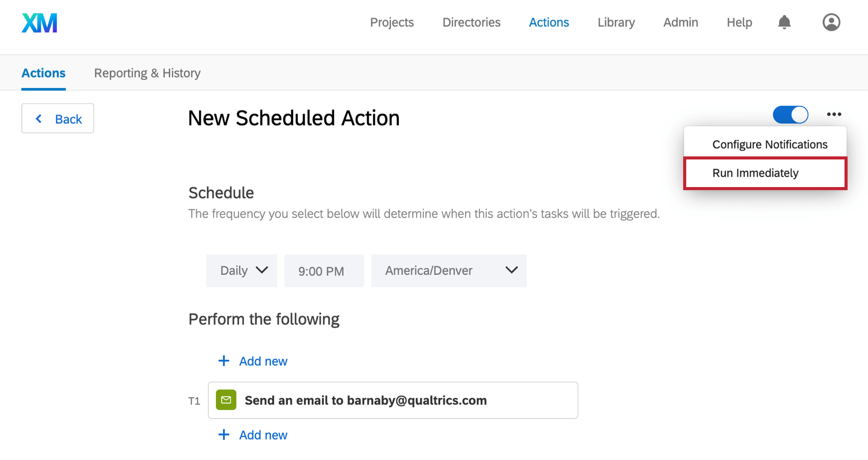Open the Daily frequency dropdown
Image resolution: width=868 pixels, height=460 pixels.
click(x=242, y=270)
